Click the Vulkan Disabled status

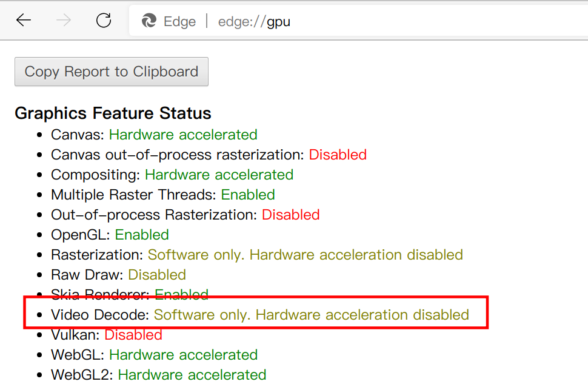(x=133, y=335)
